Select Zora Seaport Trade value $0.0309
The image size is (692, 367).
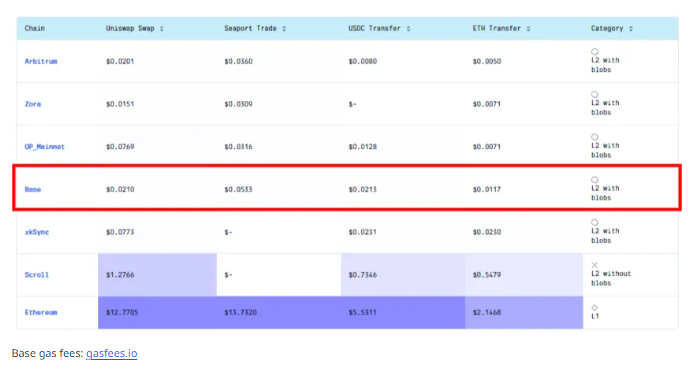coord(238,104)
